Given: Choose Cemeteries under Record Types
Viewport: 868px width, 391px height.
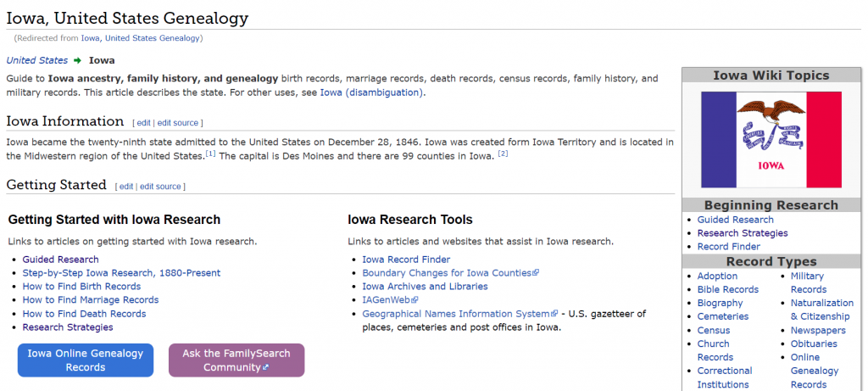Looking at the screenshot, I should (x=722, y=317).
